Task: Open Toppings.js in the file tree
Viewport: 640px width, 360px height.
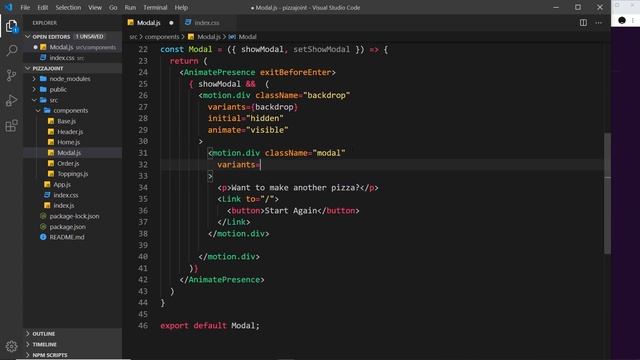Action: pyautogui.click(x=72, y=174)
